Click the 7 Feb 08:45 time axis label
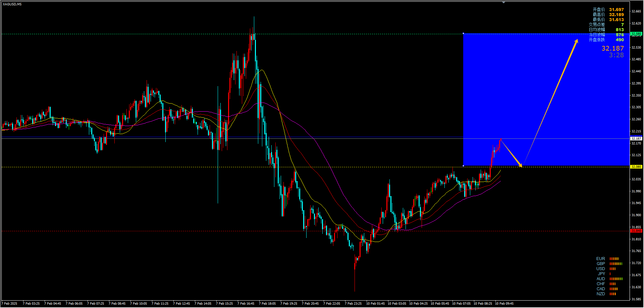This screenshot has height=308, width=644. tap(117, 304)
